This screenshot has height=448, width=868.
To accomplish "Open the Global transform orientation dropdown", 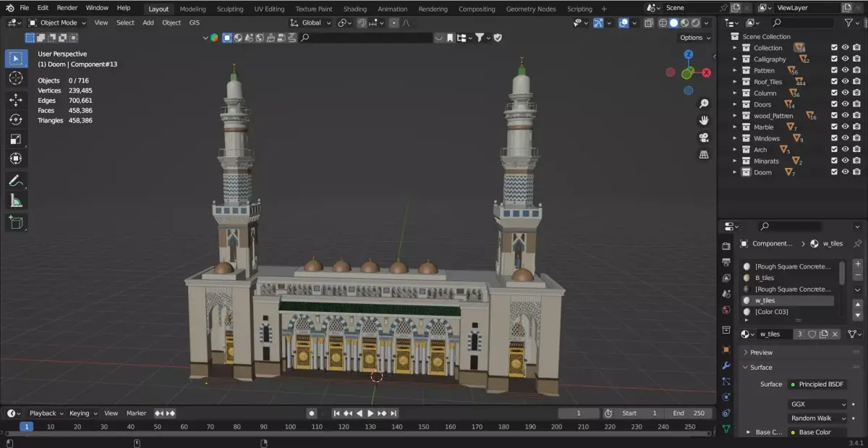I will (311, 22).
